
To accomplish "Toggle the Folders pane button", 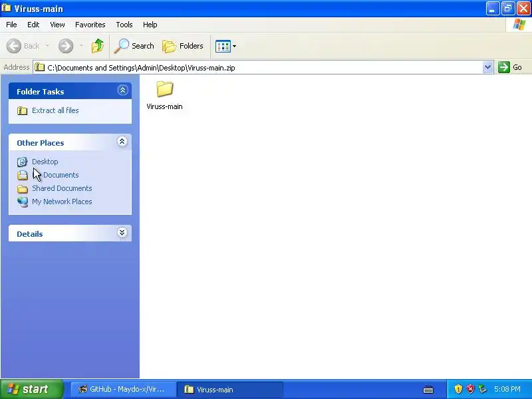I will click(x=182, y=46).
